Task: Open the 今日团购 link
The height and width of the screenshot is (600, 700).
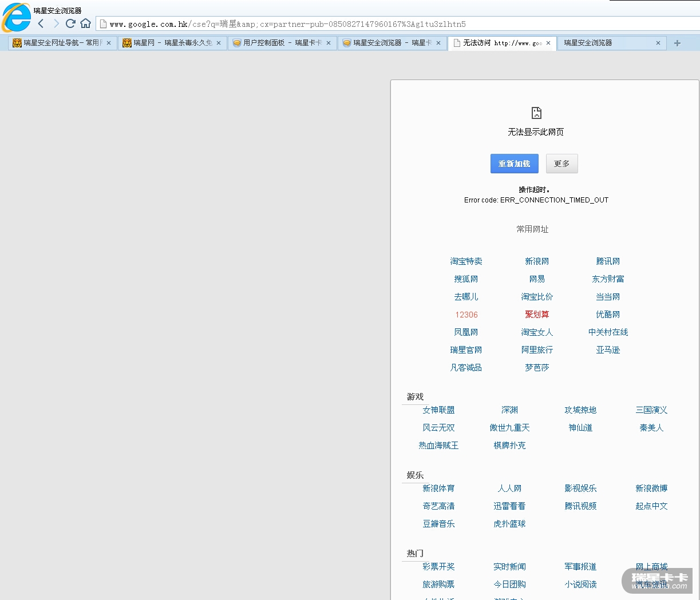Action: click(509, 585)
